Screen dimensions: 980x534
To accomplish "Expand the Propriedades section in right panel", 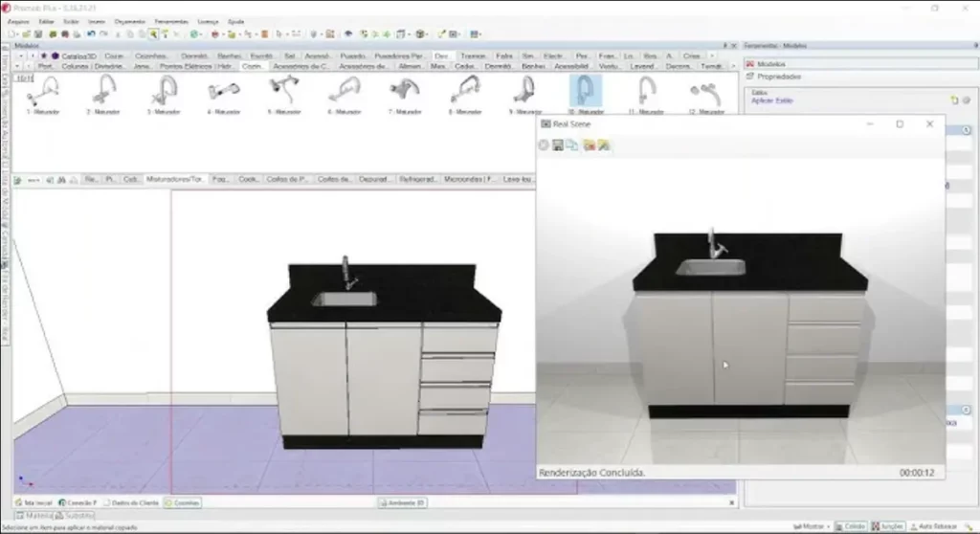I will 778,77.
